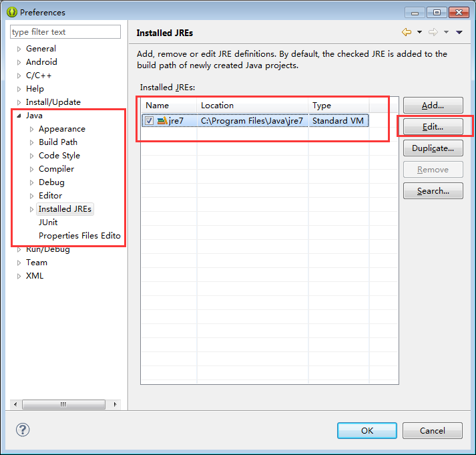The width and height of the screenshot is (476, 455).
Task: Click the tree horizontal scrollbar thumb
Action: pos(63,405)
